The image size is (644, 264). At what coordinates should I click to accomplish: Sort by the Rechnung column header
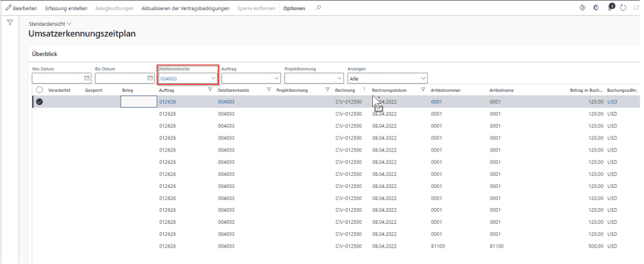pyautogui.click(x=345, y=90)
